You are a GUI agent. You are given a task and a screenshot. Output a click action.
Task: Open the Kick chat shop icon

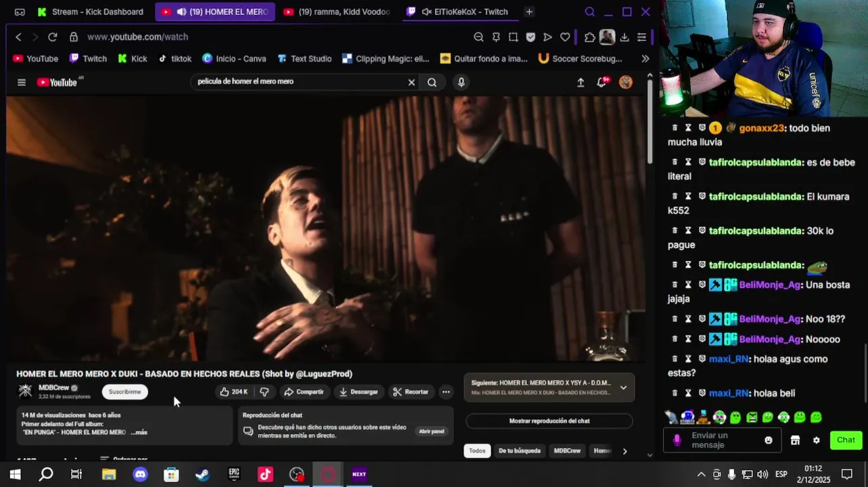point(795,440)
